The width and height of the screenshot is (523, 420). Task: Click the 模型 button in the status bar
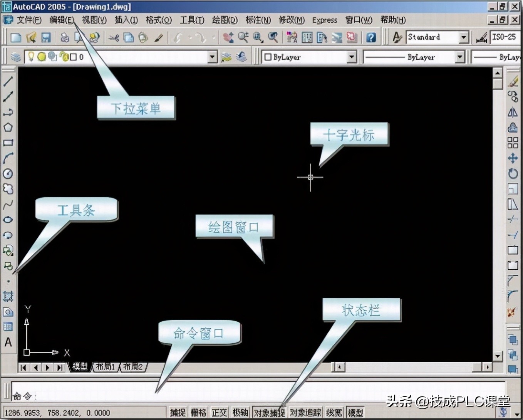coord(355,412)
